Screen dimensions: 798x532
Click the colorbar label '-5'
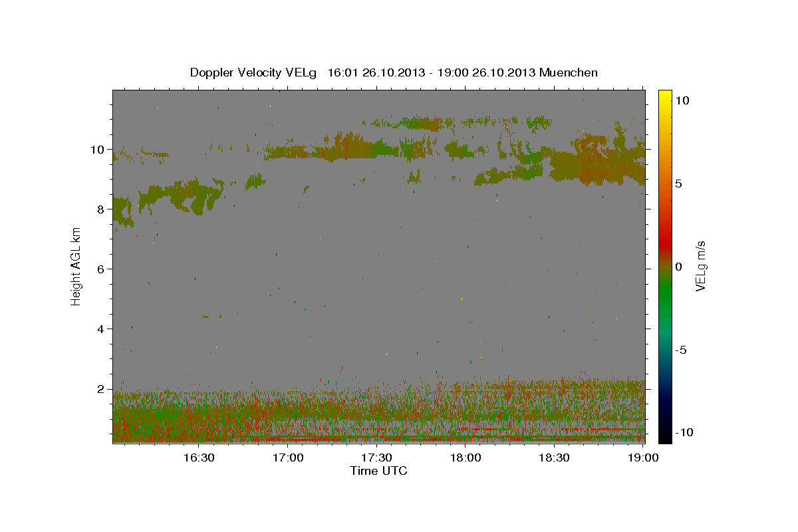pyautogui.click(x=681, y=350)
